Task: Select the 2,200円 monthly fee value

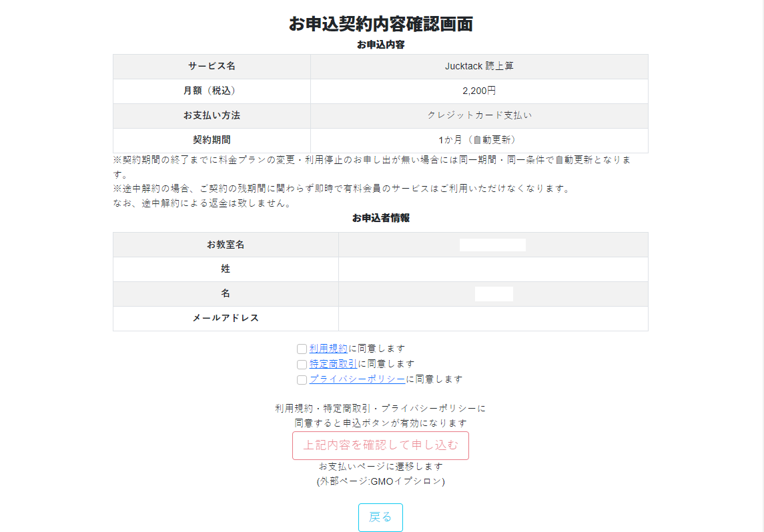Action: (x=479, y=91)
